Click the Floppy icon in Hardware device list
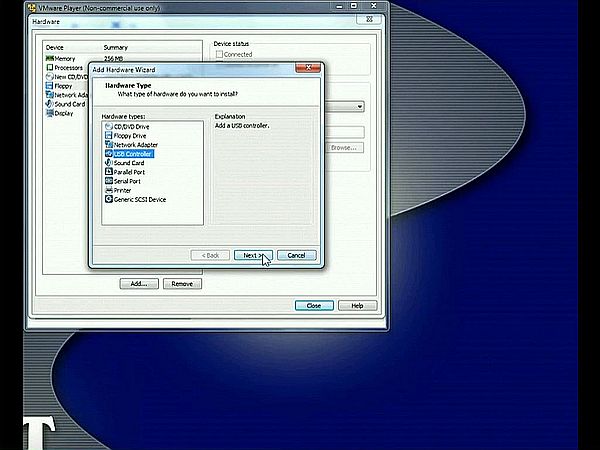This screenshot has height=450, width=600. point(49,86)
